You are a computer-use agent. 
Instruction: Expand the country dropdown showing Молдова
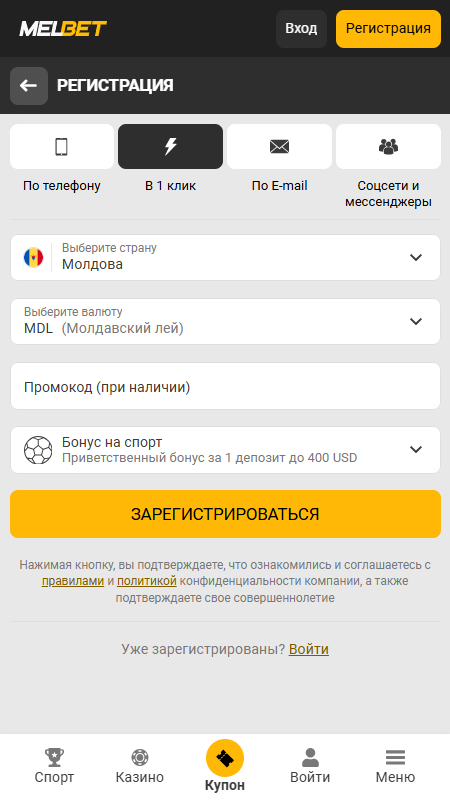tap(225, 257)
